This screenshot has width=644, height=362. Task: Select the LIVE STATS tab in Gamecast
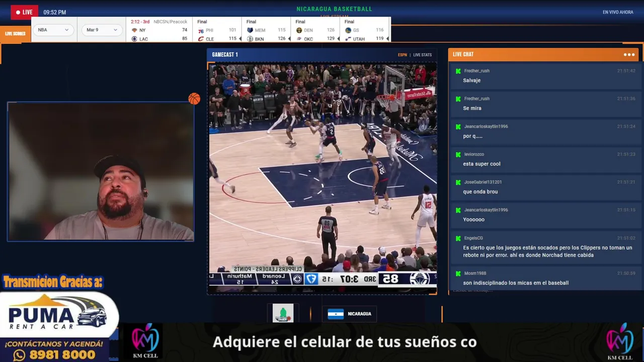coord(423,55)
